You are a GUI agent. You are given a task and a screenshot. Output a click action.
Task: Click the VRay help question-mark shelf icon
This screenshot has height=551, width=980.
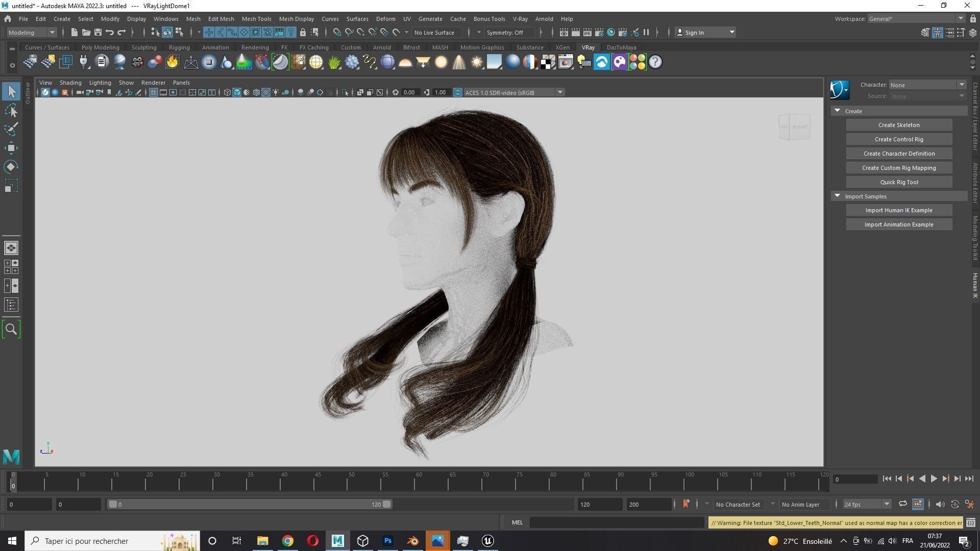(x=655, y=62)
